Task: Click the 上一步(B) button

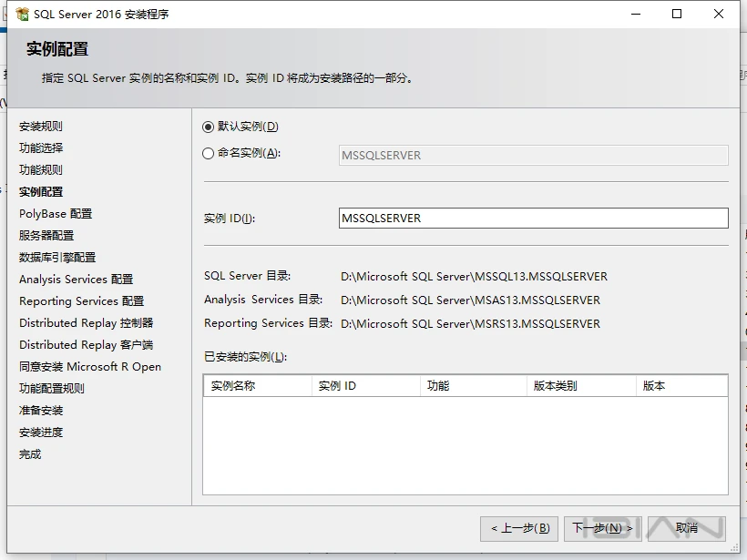Action: [519, 528]
